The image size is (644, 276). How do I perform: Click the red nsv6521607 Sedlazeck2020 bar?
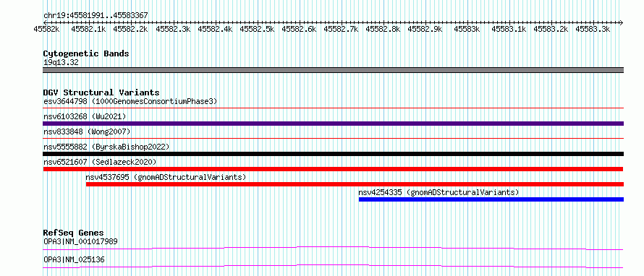coord(333,169)
